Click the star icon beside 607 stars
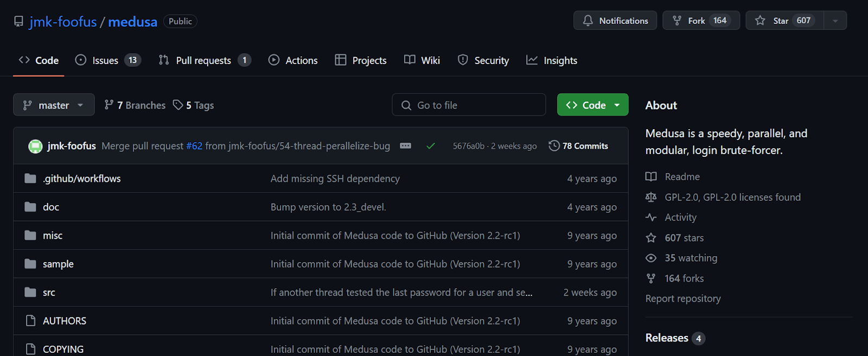 [651, 238]
